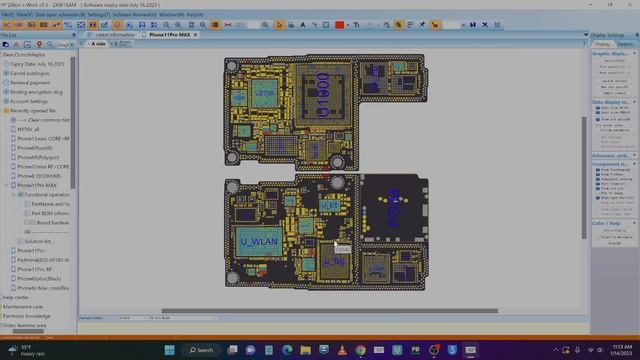This screenshot has width=640, height=360.
Task: Select Board hardware tree item
Action: pyautogui.click(x=53, y=223)
